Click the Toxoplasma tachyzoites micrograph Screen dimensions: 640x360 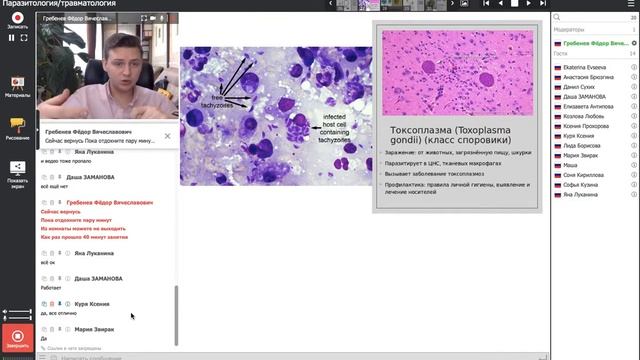coord(276,116)
